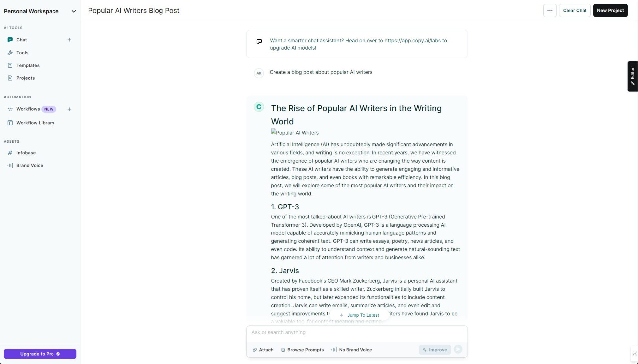Open Projects from sidebar
This screenshot has height=364, width=638.
pyautogui.click(x=25, y=78)
